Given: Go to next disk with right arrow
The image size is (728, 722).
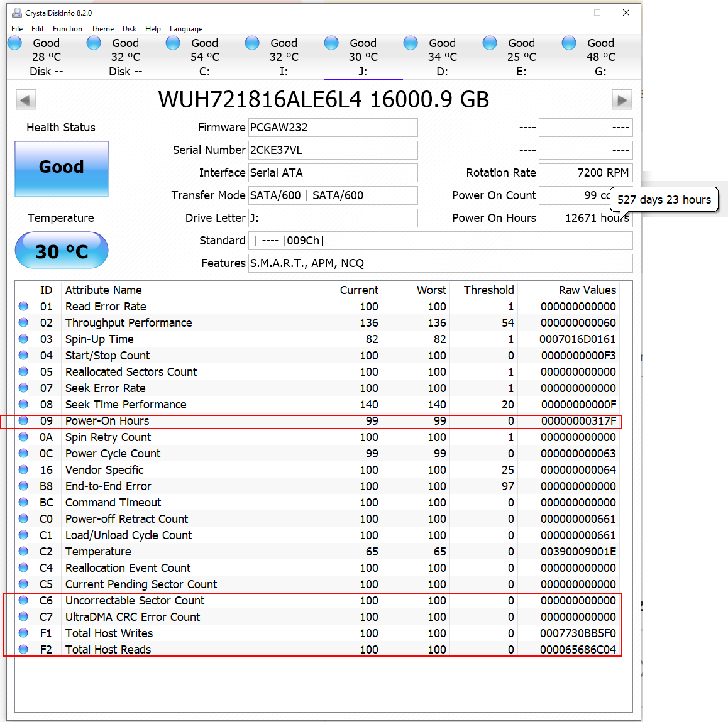Looking at the screenshot, I should point(622,100).
